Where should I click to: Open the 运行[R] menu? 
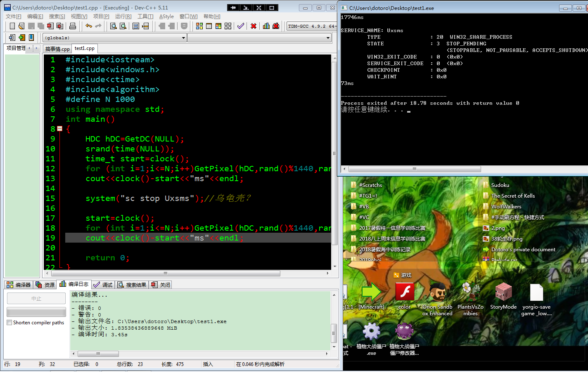pos(123,17)
